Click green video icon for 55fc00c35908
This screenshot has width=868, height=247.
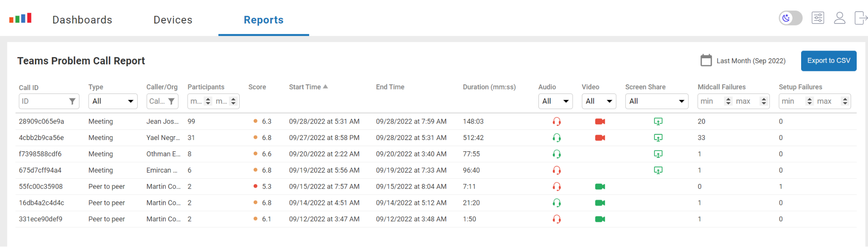click(x=600, y=187)
